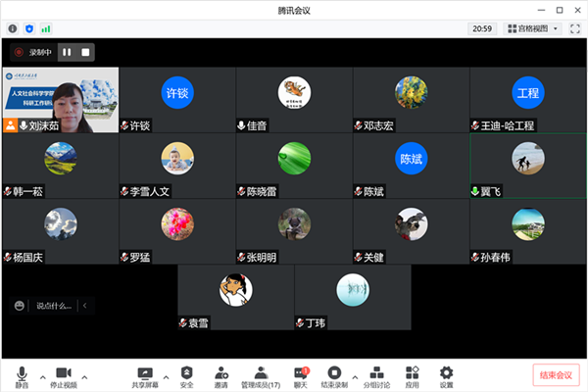
Task: Open the Apps icon
Action: pos(413,377)
